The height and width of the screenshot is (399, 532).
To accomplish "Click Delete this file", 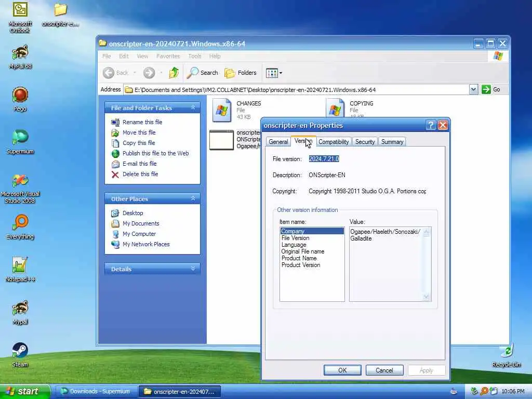I will pyautogui.click(x=140, y=174).
